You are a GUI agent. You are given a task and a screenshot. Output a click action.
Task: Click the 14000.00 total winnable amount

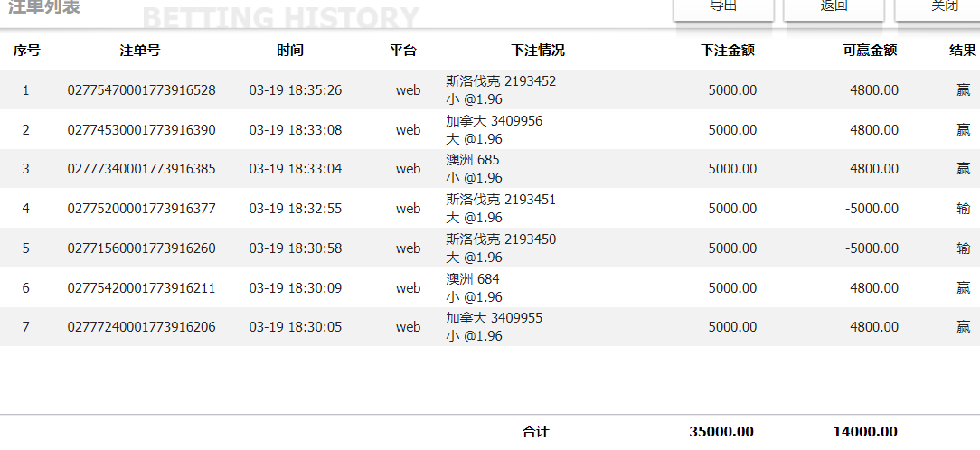(865, 432)
